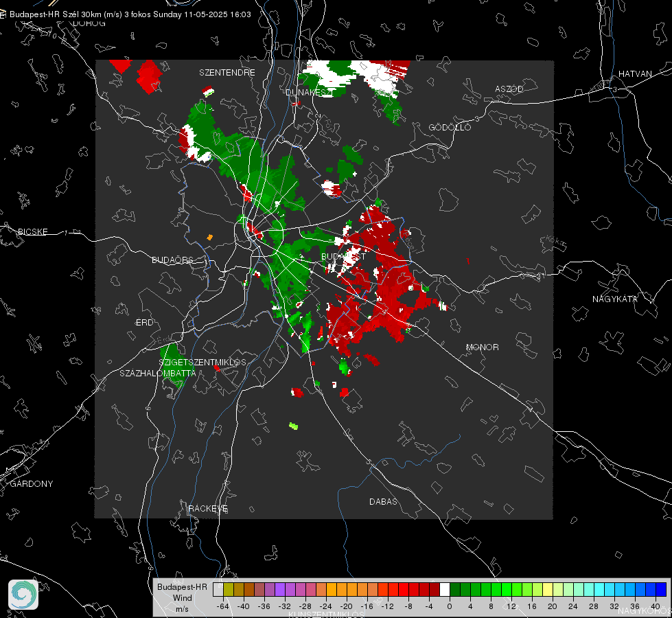The image size is (672, 618).
Task: Click the light green echo north of Ráckeve
Action: click(294, 426)
